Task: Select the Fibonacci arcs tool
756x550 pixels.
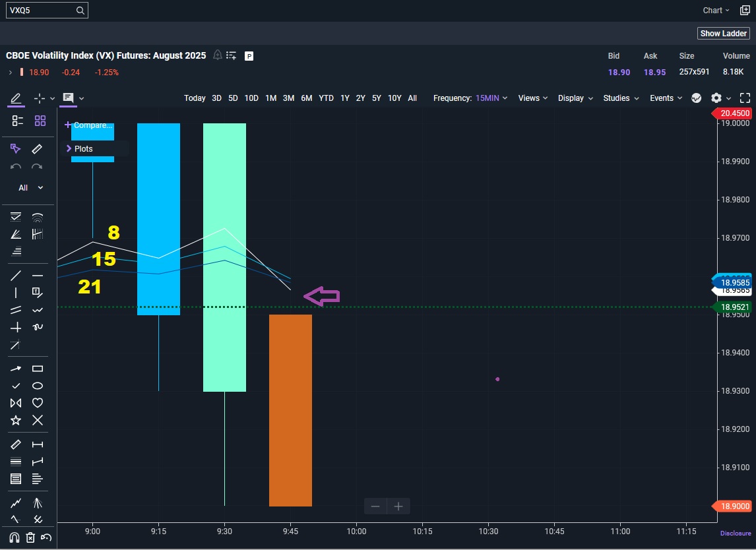Action: click(37, 217)
